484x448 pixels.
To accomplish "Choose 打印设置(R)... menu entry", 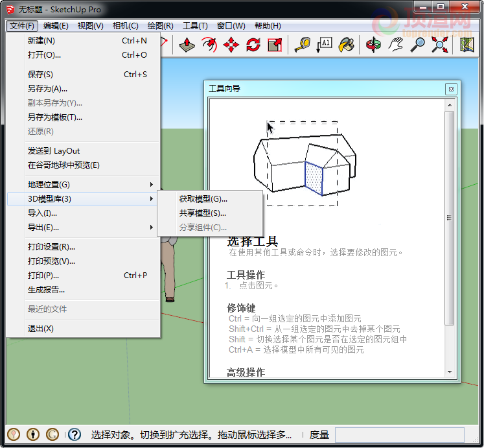I will pyautogui.click(x=83, y=247).
